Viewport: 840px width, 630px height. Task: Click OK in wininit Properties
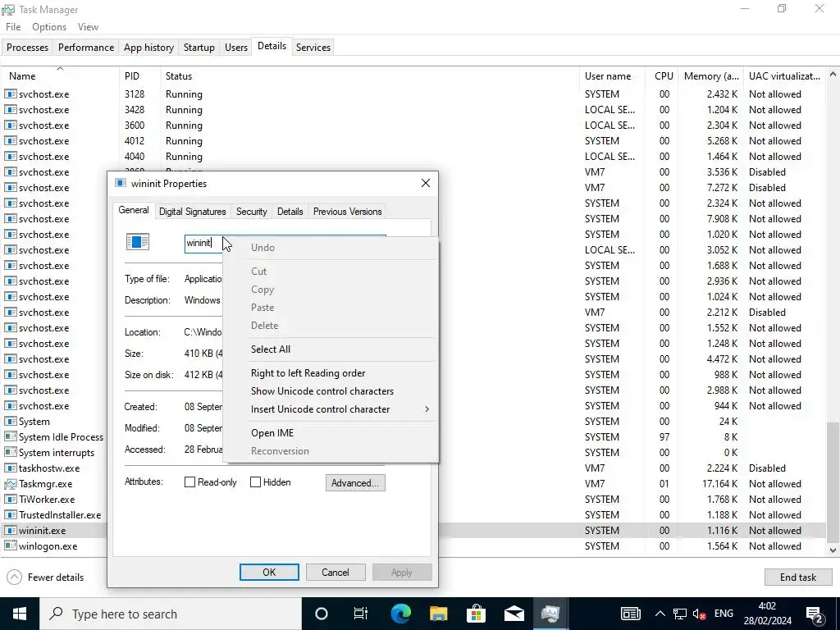[269, 572]
